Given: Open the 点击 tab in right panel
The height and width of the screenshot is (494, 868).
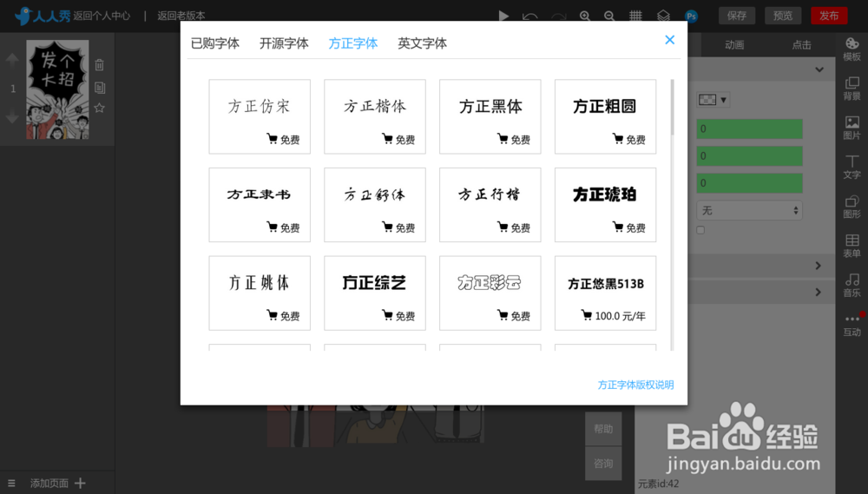Looking at the screenshot, I should coord(801,45).
